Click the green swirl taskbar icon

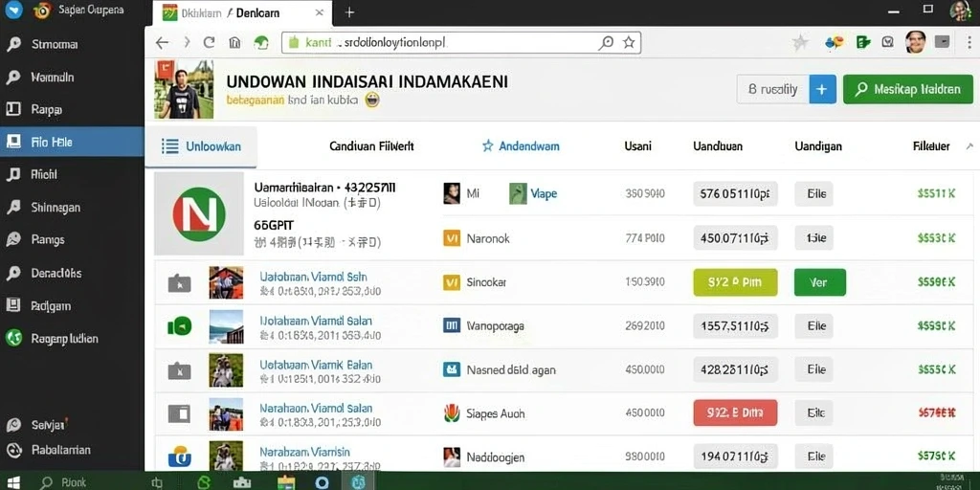203,482
